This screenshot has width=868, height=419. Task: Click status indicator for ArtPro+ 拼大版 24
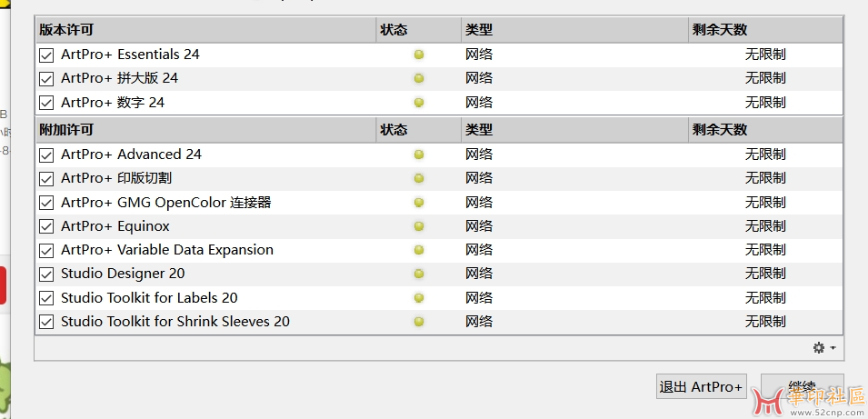419,78
